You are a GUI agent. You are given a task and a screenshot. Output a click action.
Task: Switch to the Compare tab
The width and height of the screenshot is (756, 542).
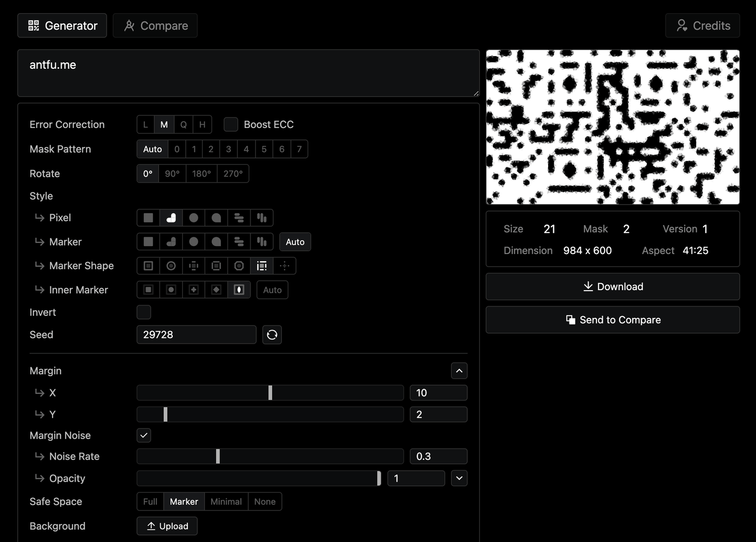point(155,26)
